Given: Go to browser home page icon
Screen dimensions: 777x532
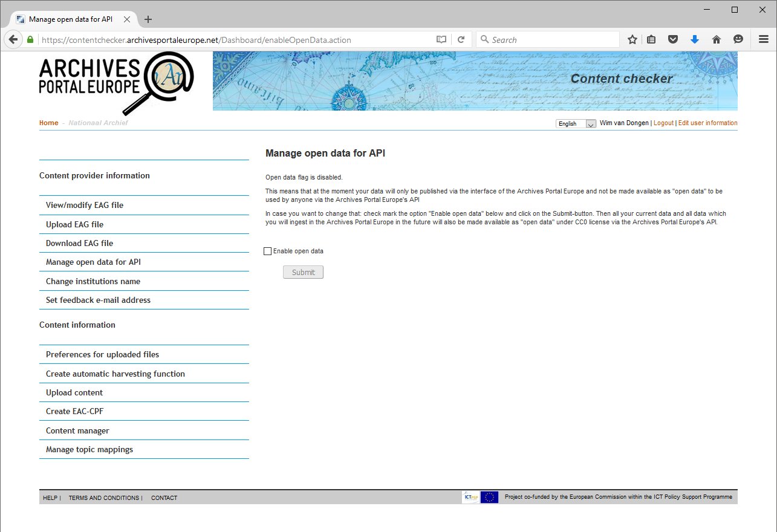Looking at the screenshot, I should tap(717, 39).
